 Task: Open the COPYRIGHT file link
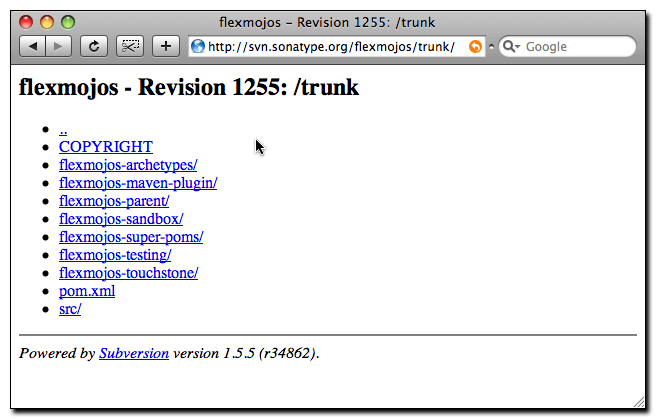click(x=106, y=147)
